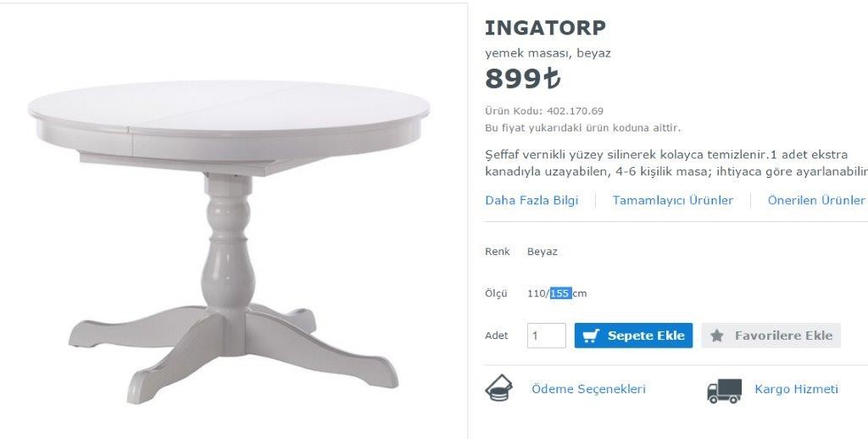Switch to the Önerilen Ürünler tab
Screen dimensions: 868x439
[x=816, y=200]
